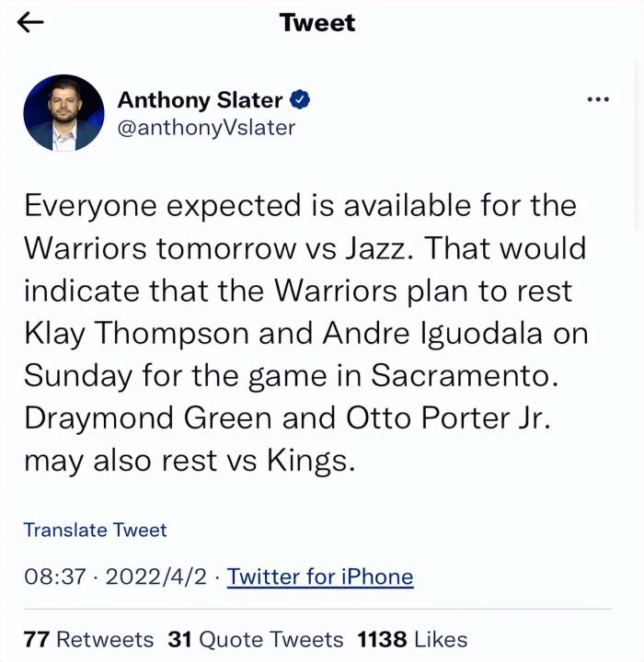
Task: Tap the Tweet header title
Action: point(317,23)
